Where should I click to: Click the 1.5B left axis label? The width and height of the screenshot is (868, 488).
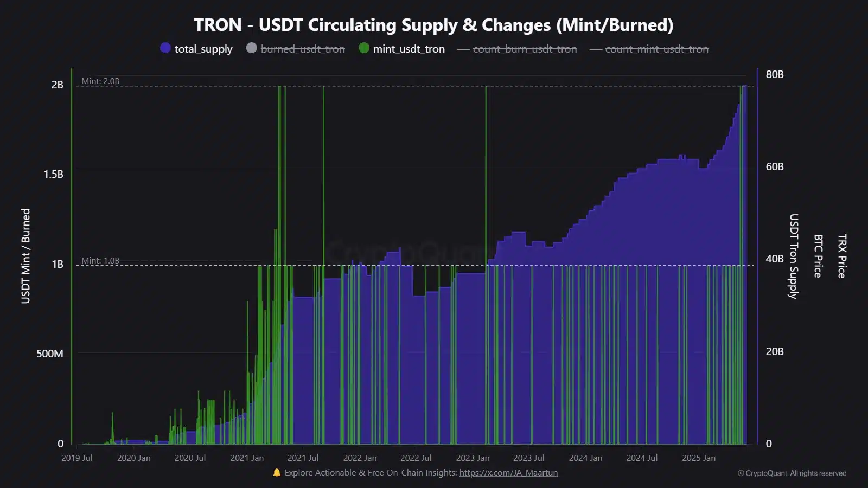click(x=54, y=174)
